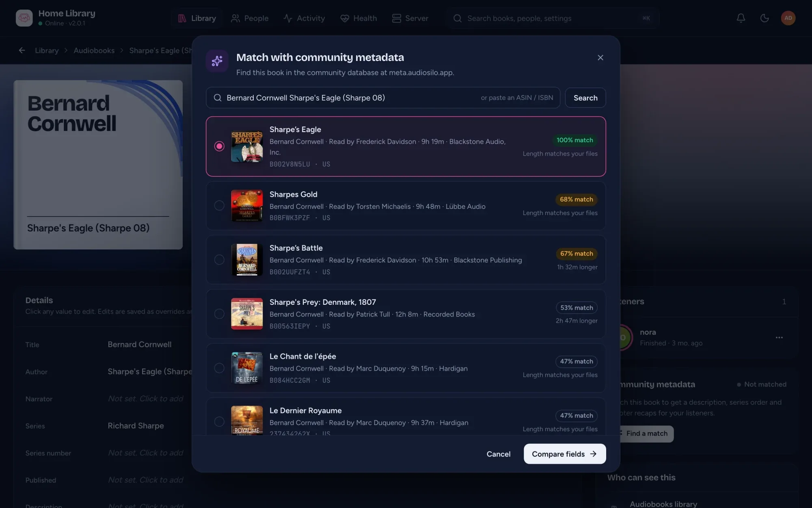Click the global search magnifier icon

click(x=458, y=18)
